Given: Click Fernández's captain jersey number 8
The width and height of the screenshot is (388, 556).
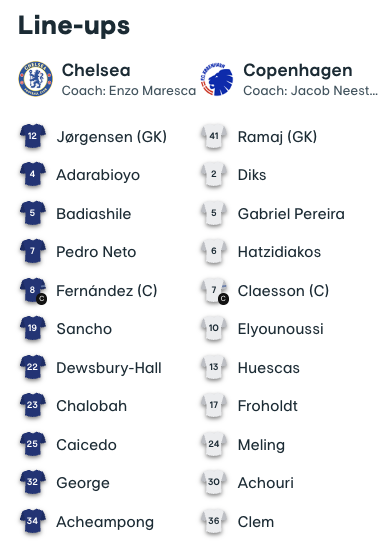Looking at the screenshot, I should (x=33, y=291).
